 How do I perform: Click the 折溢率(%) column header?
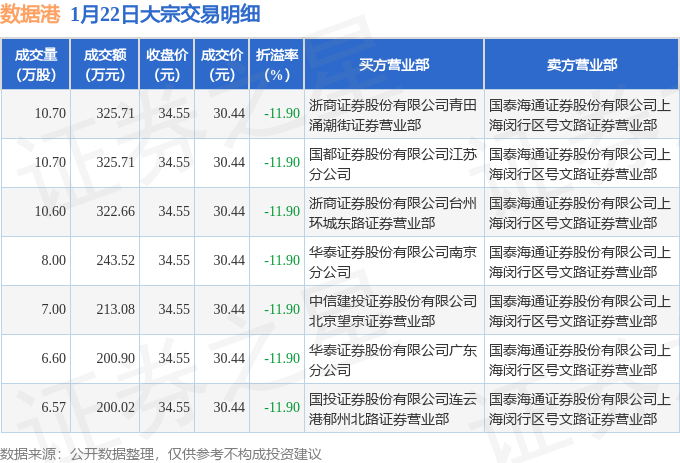click(277, 65)
